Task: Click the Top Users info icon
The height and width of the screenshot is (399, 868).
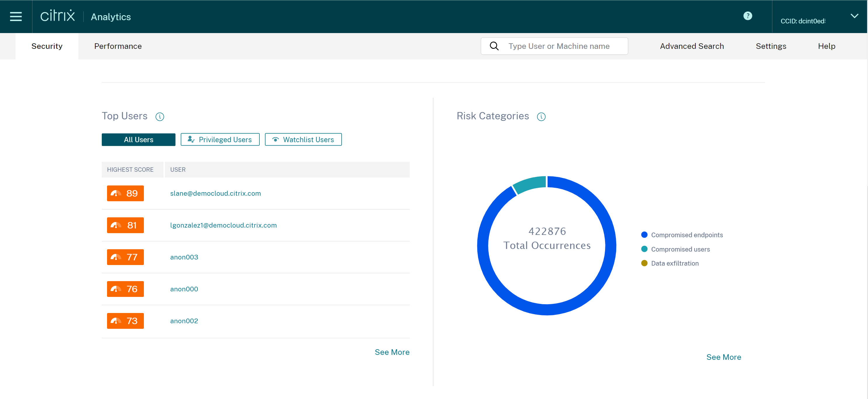Action: click(x=160, y=117)
